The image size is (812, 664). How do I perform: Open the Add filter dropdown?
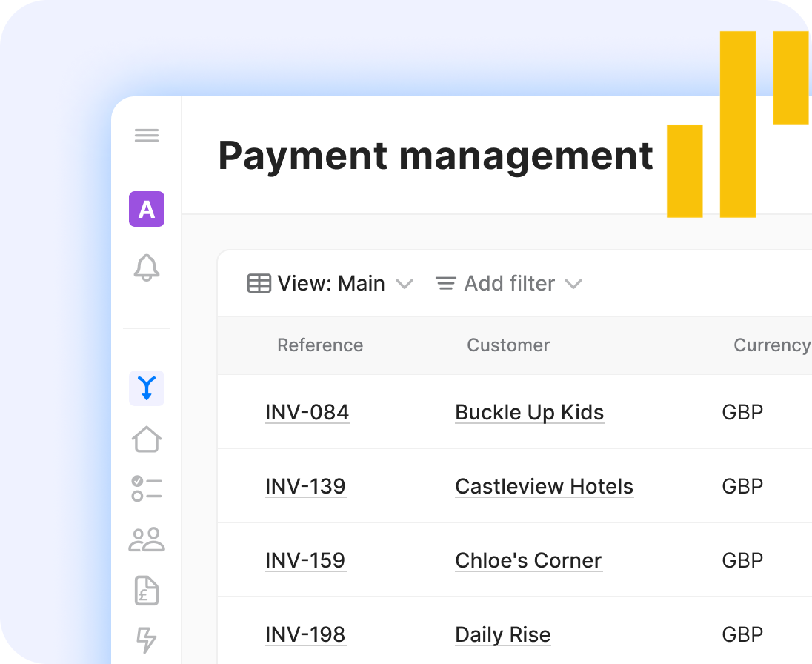click(x=509, y=283)
